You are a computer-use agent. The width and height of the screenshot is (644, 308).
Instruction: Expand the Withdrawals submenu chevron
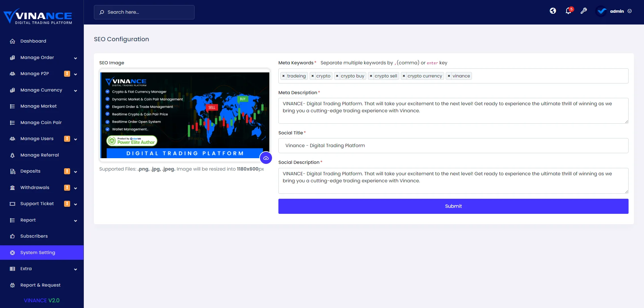coord(75,188)
